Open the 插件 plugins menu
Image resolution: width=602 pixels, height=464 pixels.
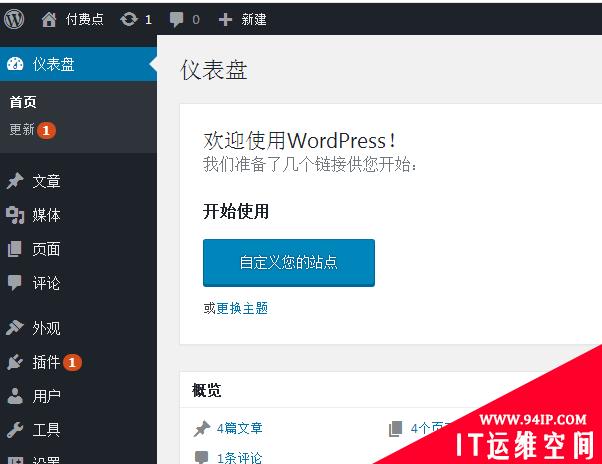(x=46, y=362)
